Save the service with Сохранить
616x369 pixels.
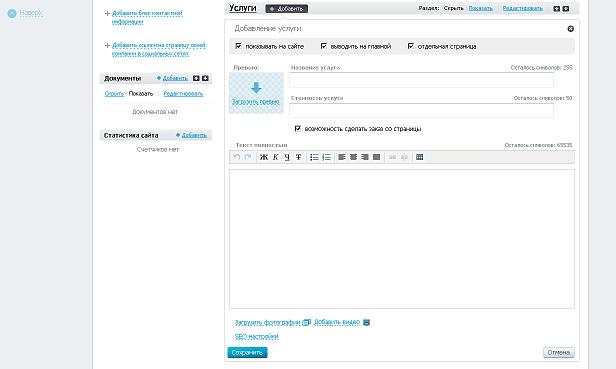248,352
